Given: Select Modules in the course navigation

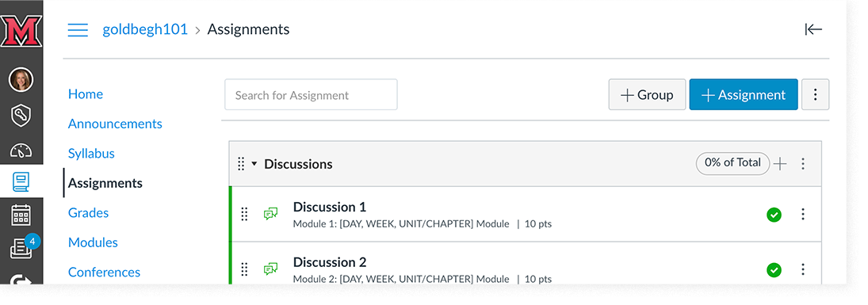Looking at the screenshot, I should [x=93, y=242].
